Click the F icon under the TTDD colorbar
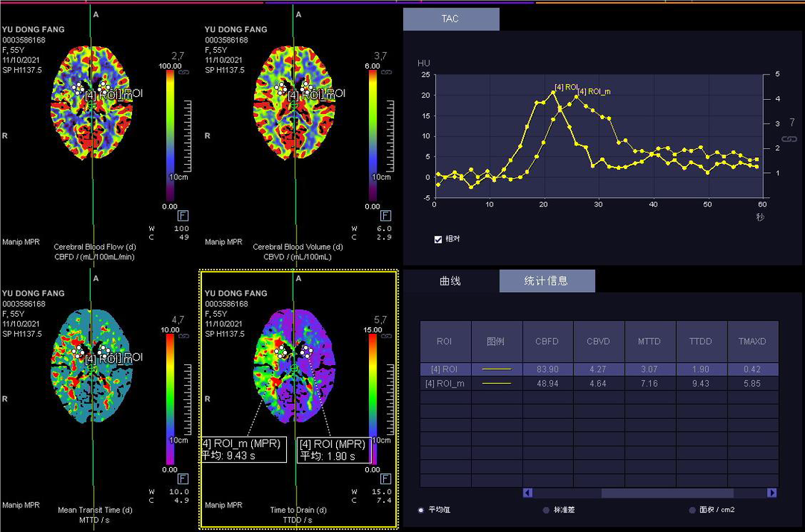Screen dimensions: 805x532 [385, 478]
